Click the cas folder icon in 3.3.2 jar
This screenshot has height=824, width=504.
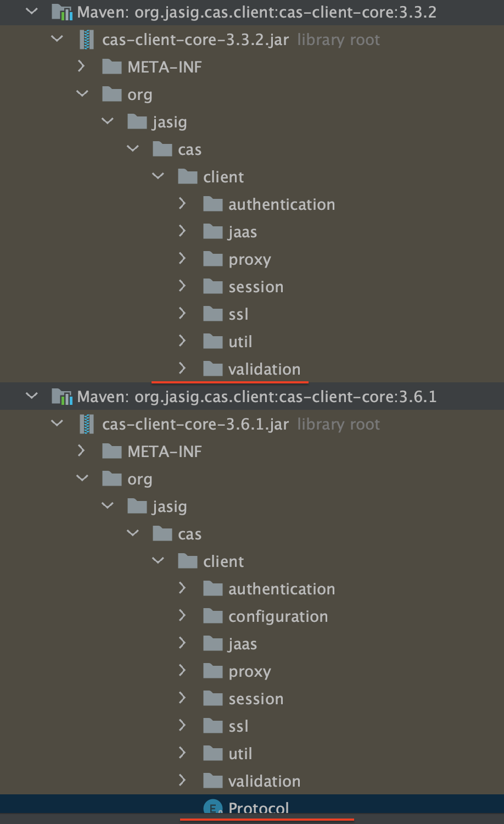163,149
